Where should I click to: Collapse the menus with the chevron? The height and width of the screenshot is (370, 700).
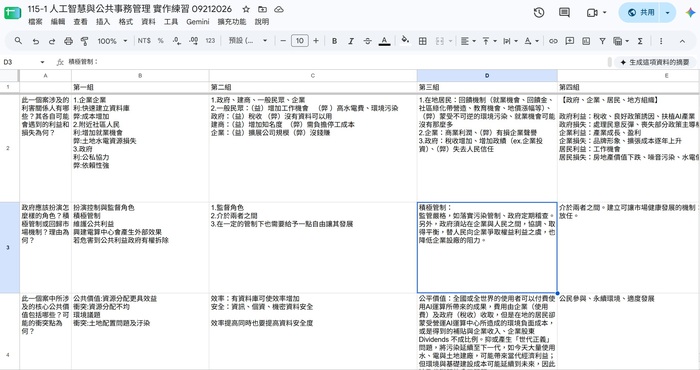682,41
